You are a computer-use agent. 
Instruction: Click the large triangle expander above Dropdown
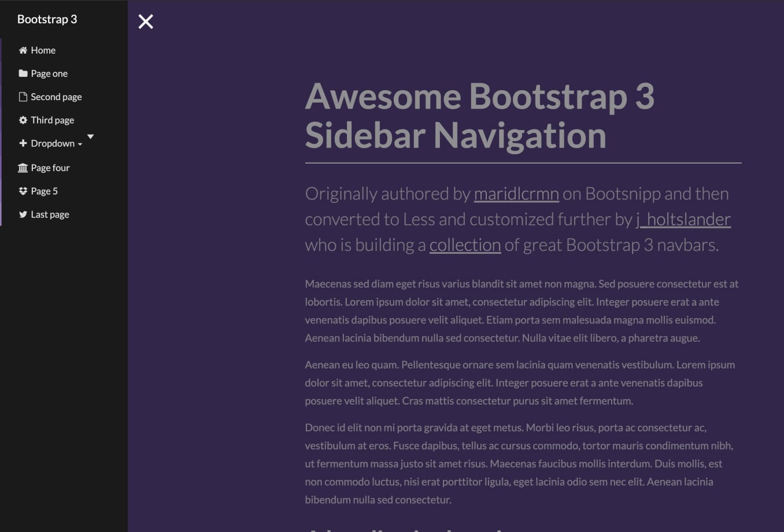coord(90,136)
